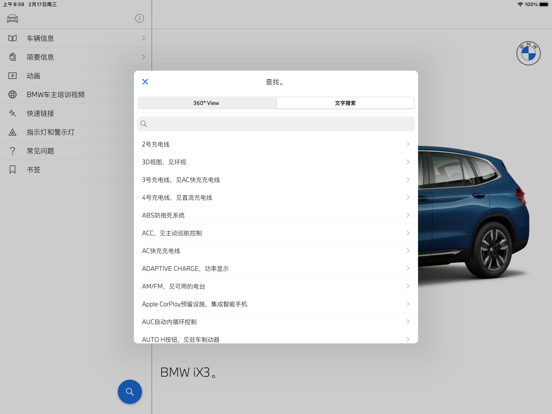
Task: Select ACC，见主动巡航控制 result
Action: (276, 233)
